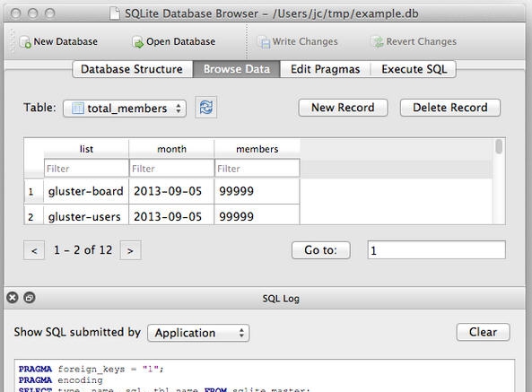The image size is (532, 392).
Task: Click the Open Database toolbar icon
Action: [x=138, y=42]
